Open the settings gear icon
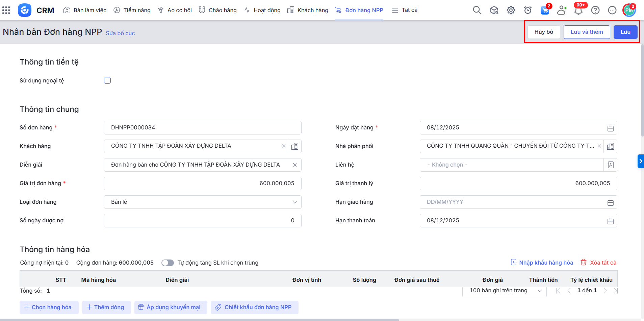Image resolution: width=644 pixels, height=321 pixels. coord(511,10)
